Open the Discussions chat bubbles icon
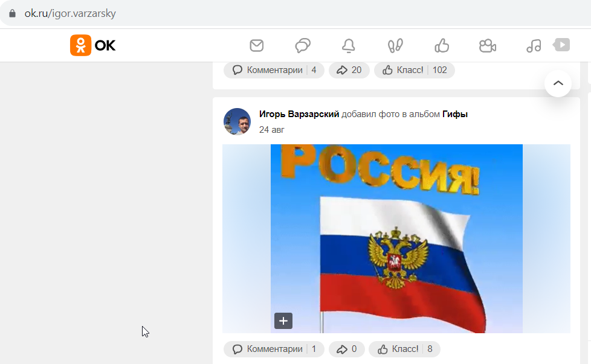The image size is (591, 364). tap(303, 45)
